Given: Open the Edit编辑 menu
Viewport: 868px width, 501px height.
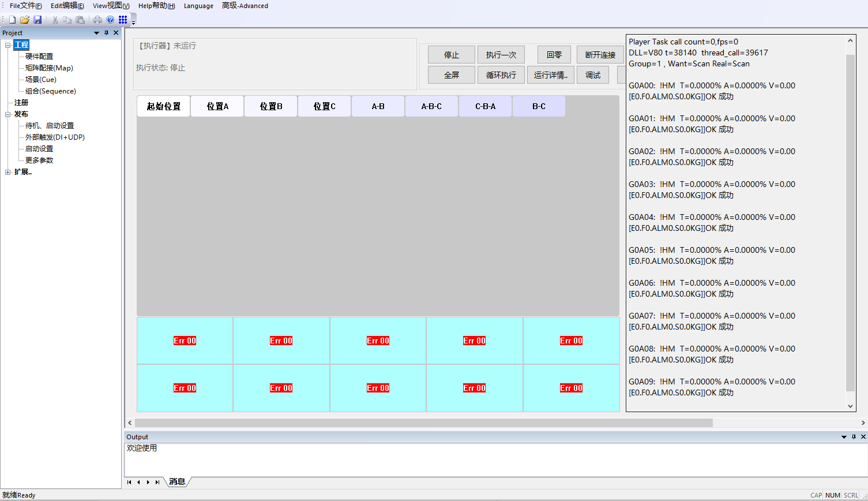Looking at the screenshot, I should [67, 6].
